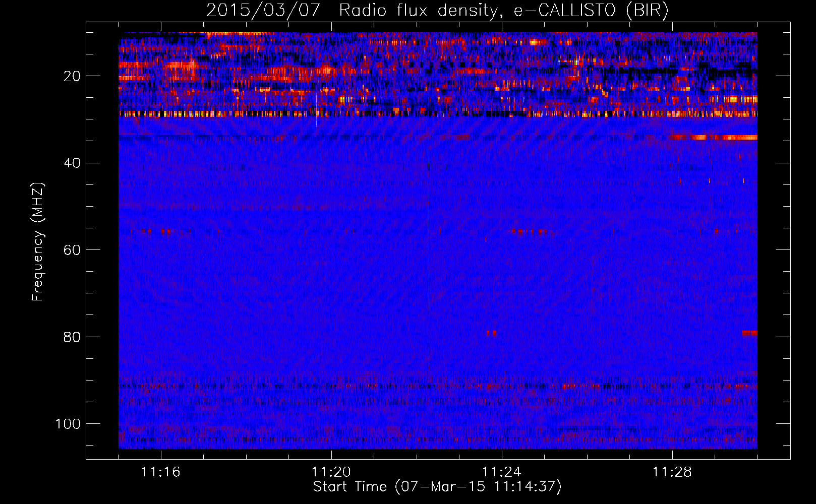Screen dimensions: 816x504
Task: Click the 'Frequency (MHZ)' axis label
Action: click(38, 242)
